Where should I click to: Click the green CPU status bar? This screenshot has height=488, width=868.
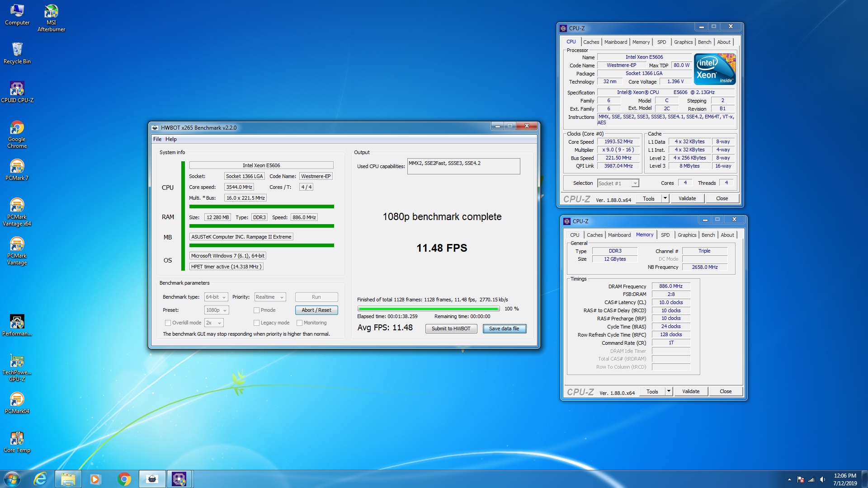(x=262, y=206)
